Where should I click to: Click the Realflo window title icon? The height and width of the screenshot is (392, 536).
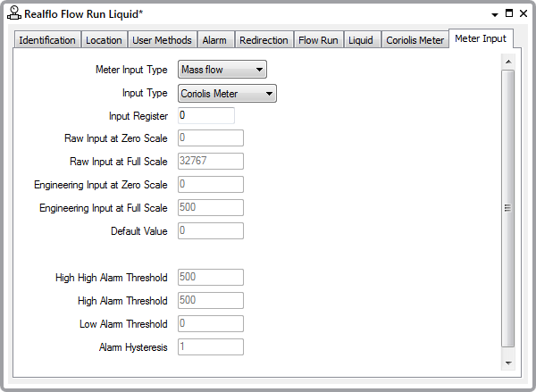tap(14, 13)
